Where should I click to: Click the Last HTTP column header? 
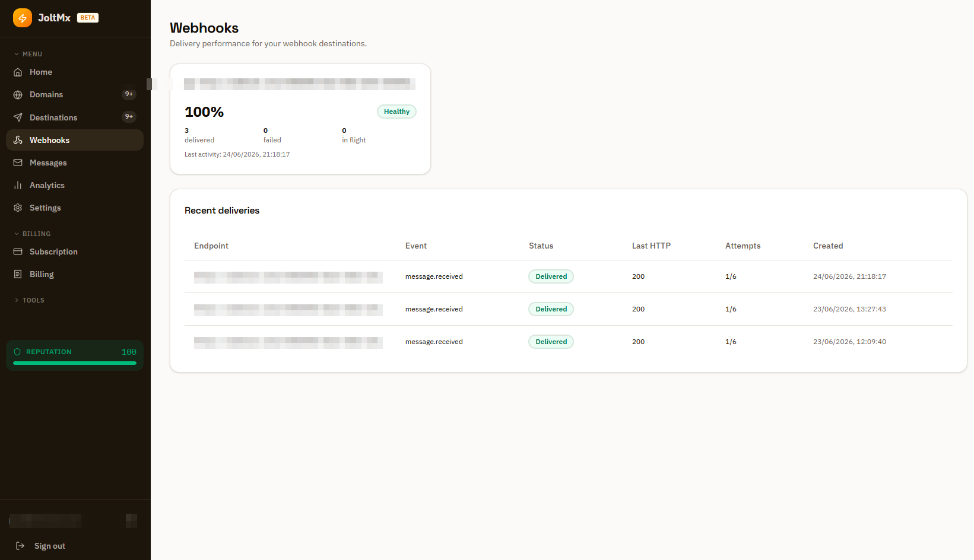(651, 246)
